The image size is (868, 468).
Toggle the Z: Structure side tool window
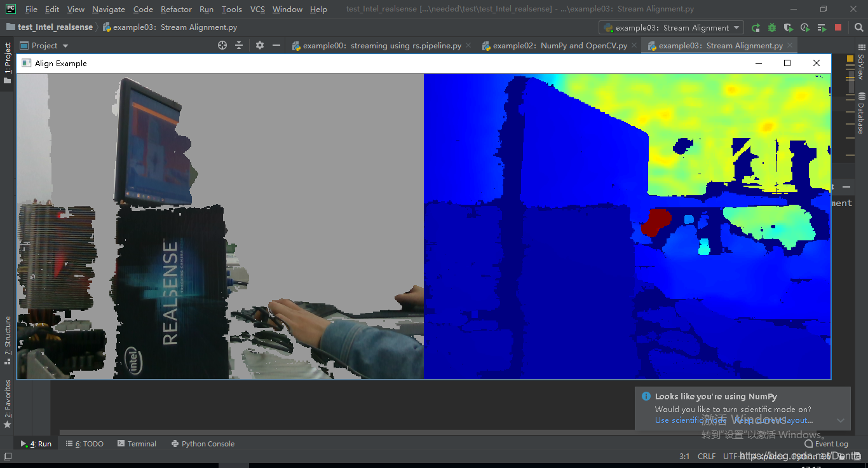coord(8,340)
